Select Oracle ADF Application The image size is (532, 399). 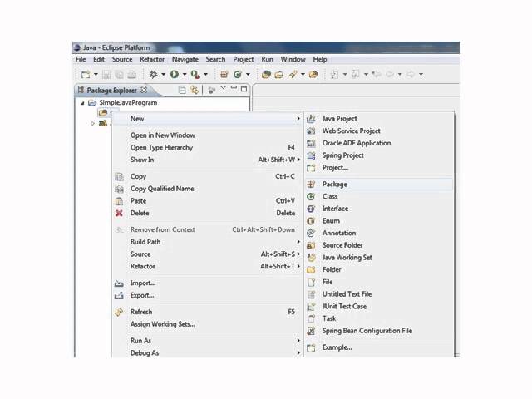coord(379,143)
